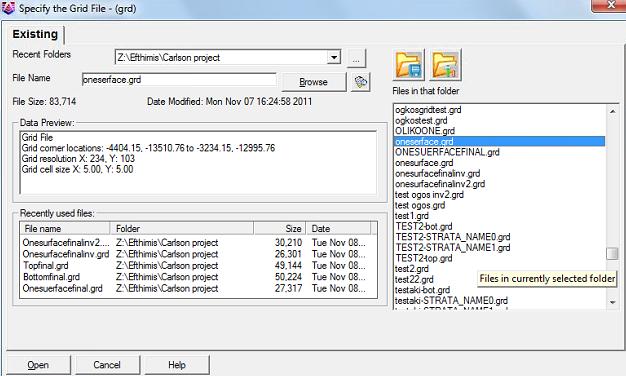Click the 49,144 size cell

pos(288,265)
